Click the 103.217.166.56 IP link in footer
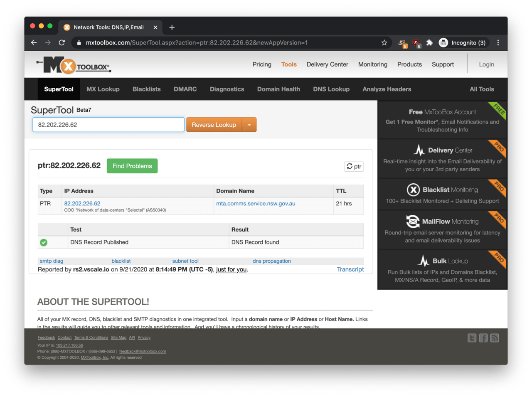 point(69,345)
